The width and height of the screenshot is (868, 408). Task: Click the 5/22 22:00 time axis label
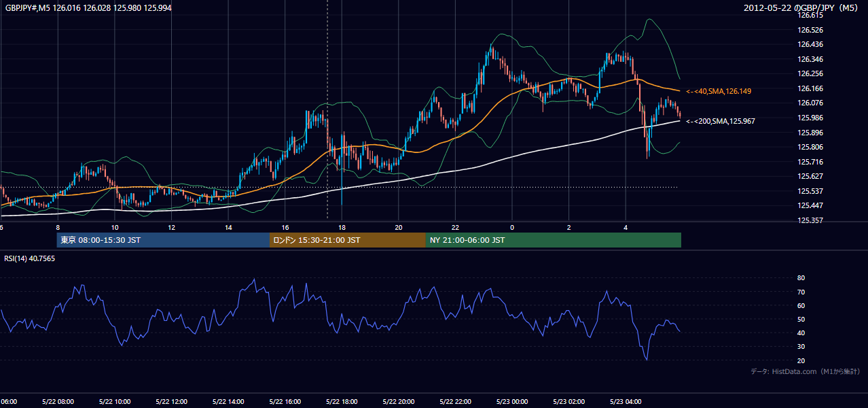tap(455, 401)
